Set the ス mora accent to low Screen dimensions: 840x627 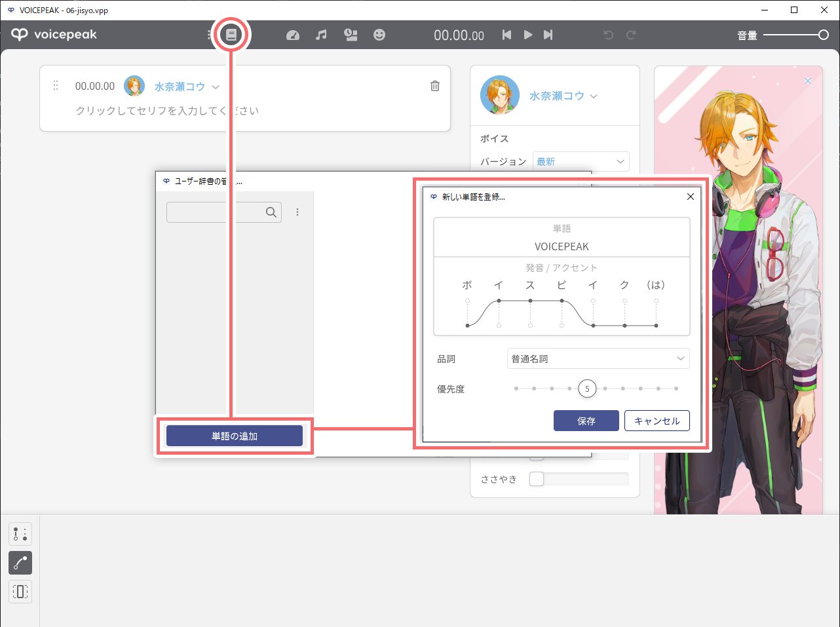coord(530,326)
